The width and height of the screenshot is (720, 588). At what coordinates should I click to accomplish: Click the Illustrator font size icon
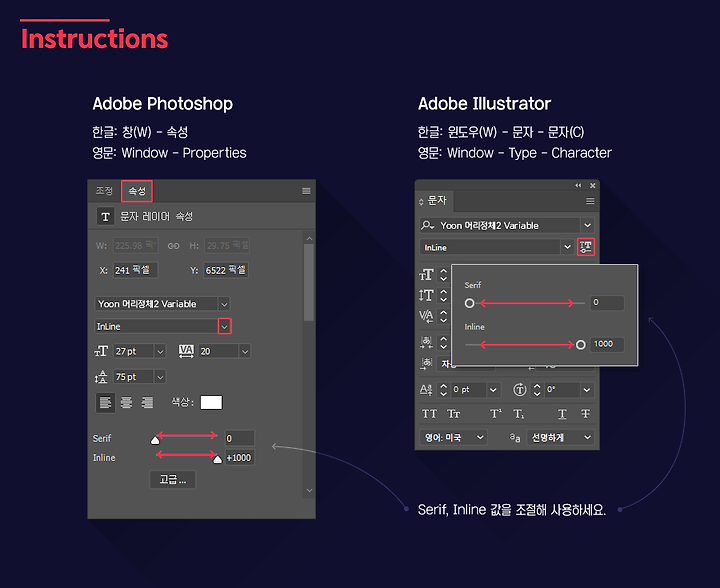coord(426,274)
